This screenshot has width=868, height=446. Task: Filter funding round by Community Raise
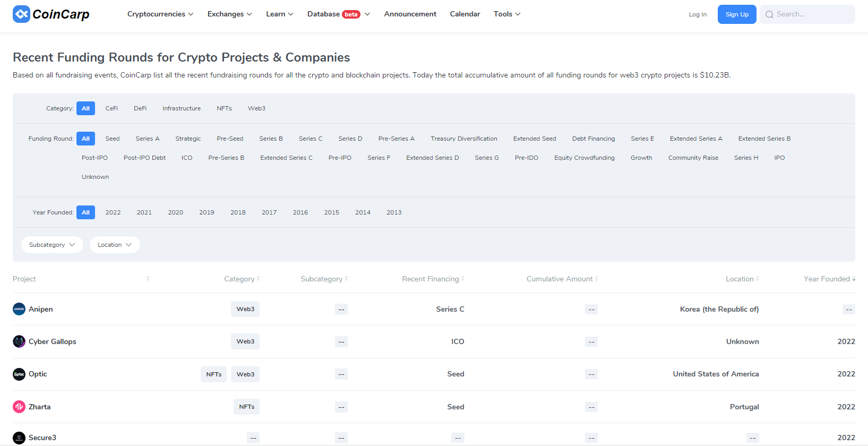(693, 158)
